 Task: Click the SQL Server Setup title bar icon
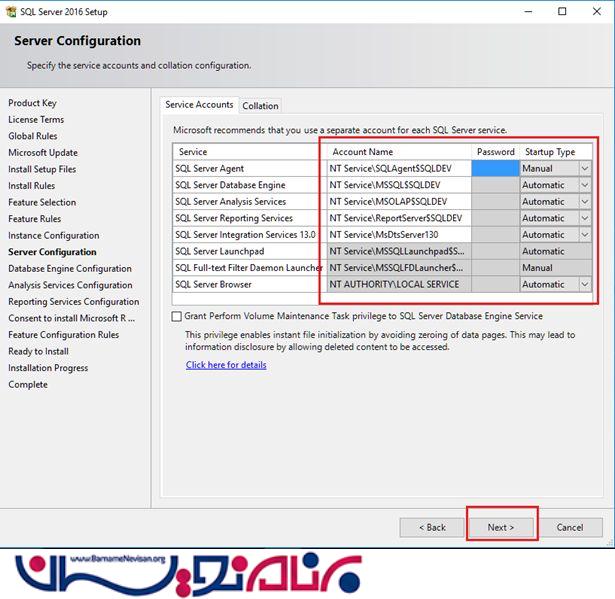[x=9, y=11]
